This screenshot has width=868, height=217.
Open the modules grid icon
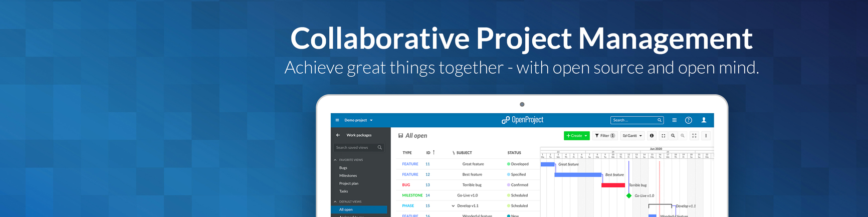[674, 120]
